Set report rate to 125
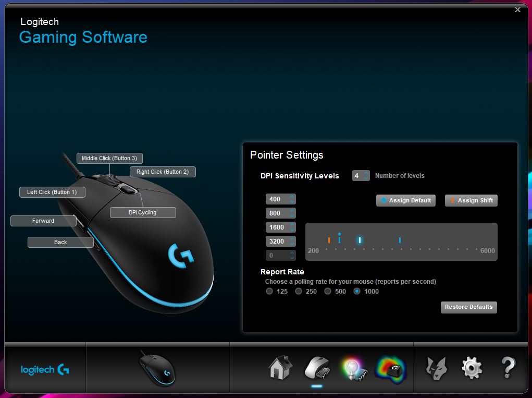This screenshot has width=532, height=398. (x=269, y=291)
